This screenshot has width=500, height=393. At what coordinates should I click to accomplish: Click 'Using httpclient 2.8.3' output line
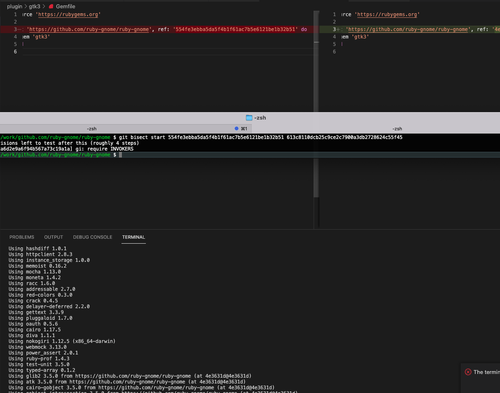(x=40, y=254)
